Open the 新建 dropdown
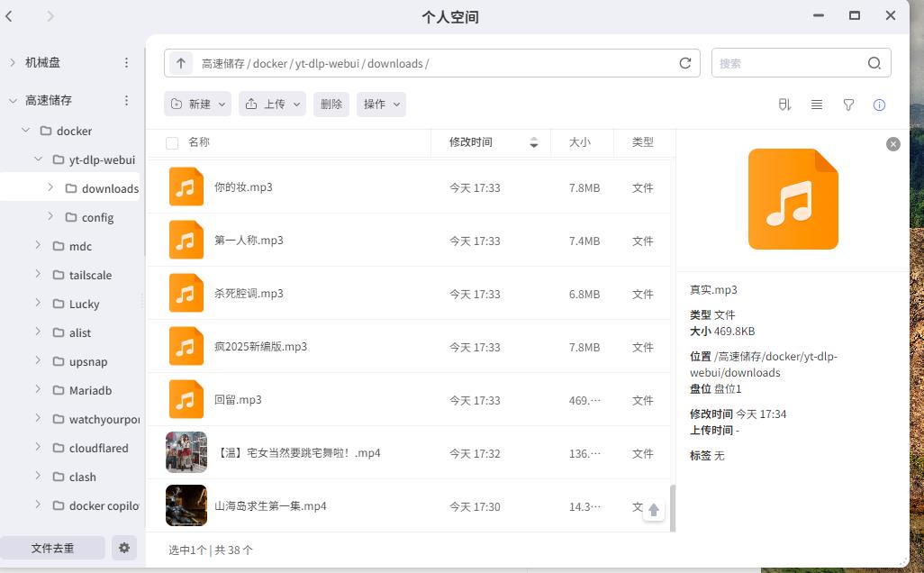 click(197, 105)
